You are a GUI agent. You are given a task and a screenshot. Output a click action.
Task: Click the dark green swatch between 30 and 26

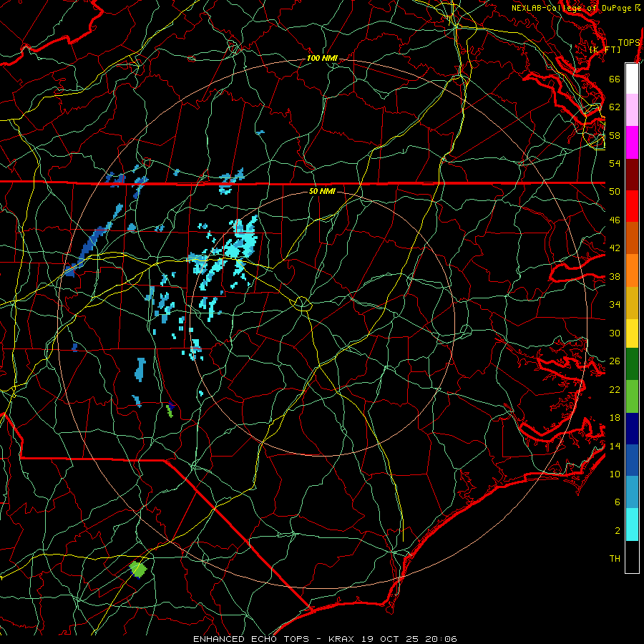[632, 364]
